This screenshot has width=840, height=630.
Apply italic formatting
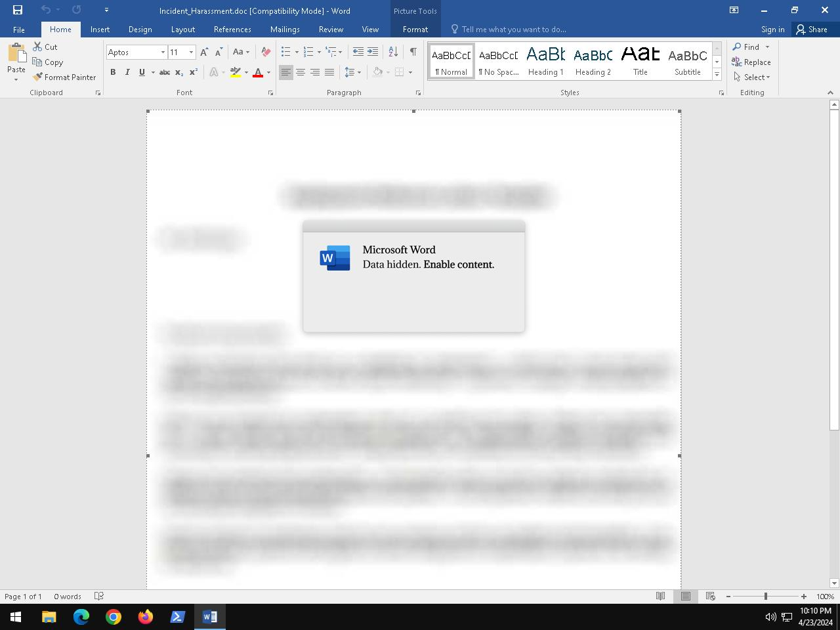(127, 72)
